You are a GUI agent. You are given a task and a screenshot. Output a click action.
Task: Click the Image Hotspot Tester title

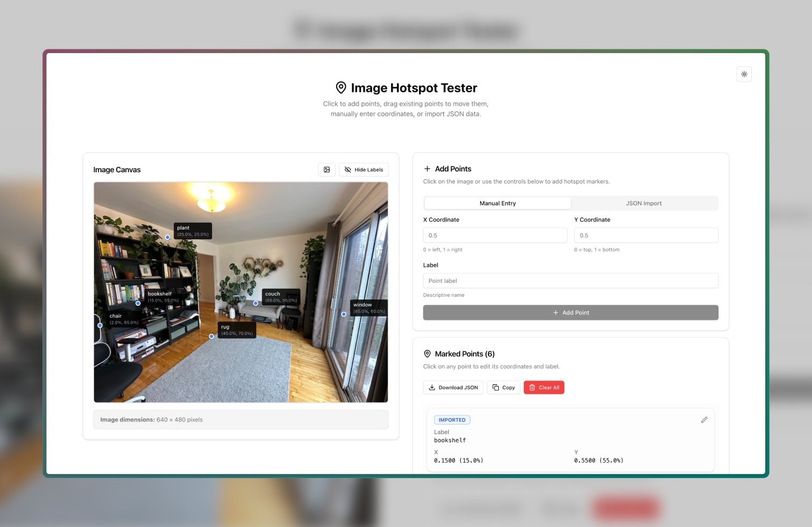[x=414, y=88]
